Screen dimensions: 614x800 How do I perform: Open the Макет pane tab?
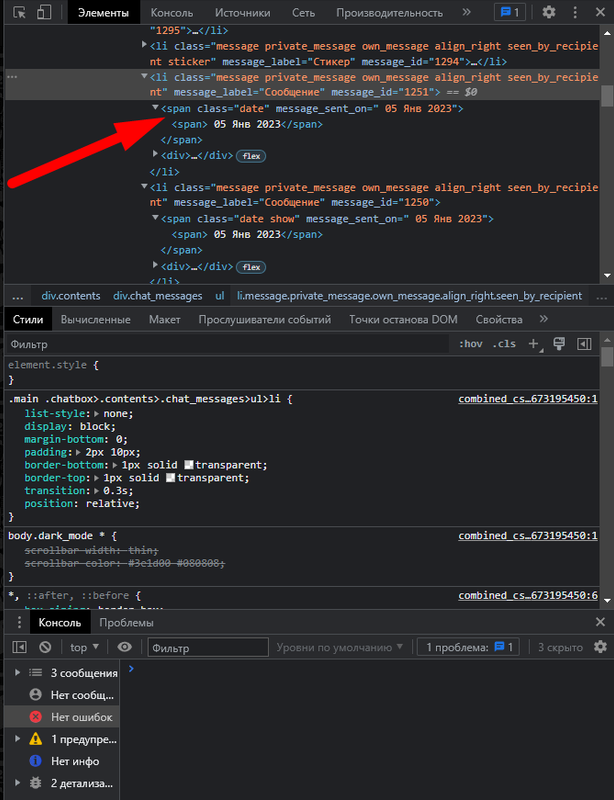click(x=164, y=319)
